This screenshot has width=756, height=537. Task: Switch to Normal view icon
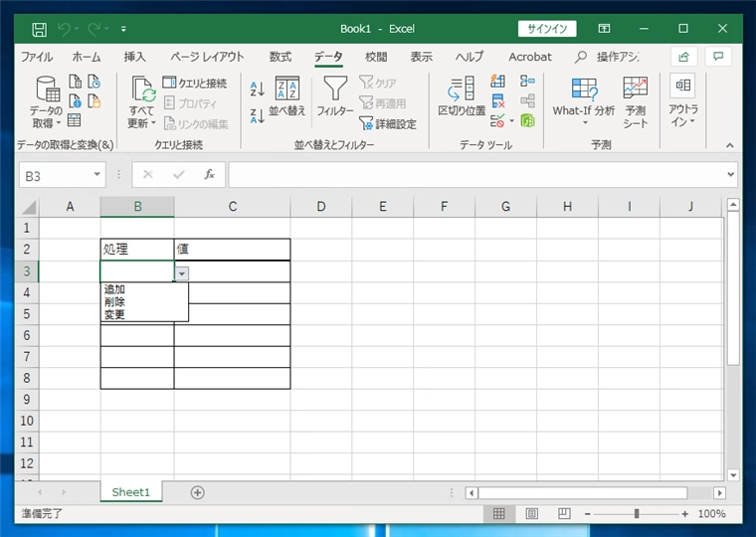point(499,514)
